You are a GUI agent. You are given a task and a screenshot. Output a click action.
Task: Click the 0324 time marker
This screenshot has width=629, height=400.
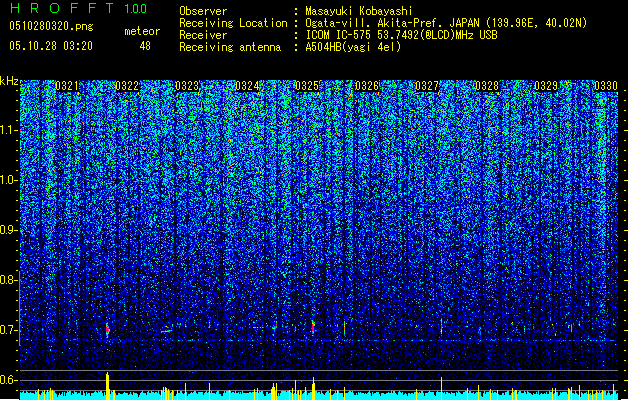247,86
